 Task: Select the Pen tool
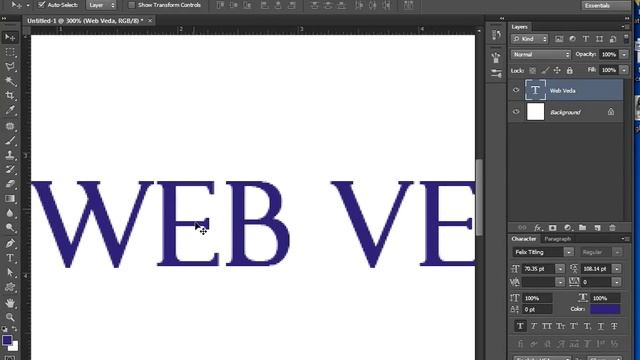pos(10,243)
